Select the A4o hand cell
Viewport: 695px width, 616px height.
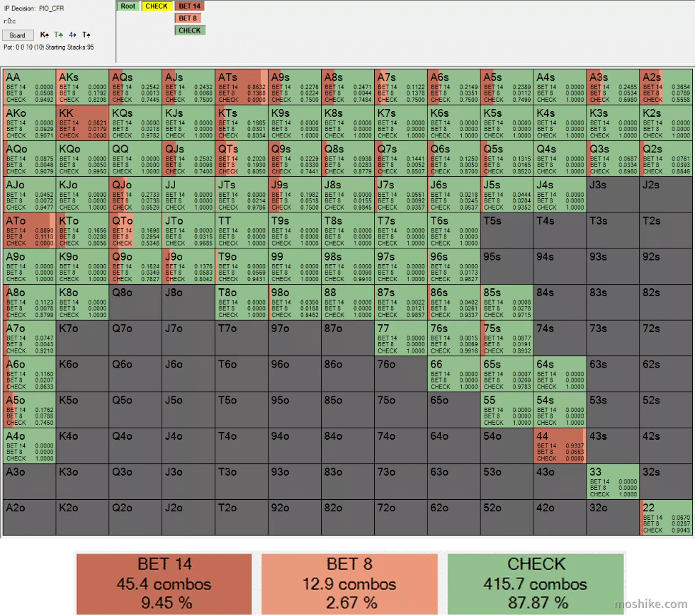(x=30, y=445)
